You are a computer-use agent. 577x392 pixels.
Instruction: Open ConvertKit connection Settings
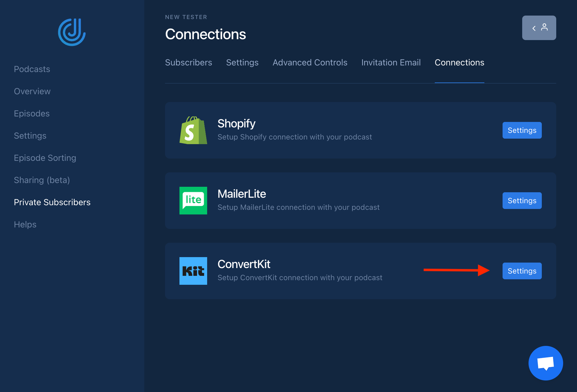[x=522, y=271]
